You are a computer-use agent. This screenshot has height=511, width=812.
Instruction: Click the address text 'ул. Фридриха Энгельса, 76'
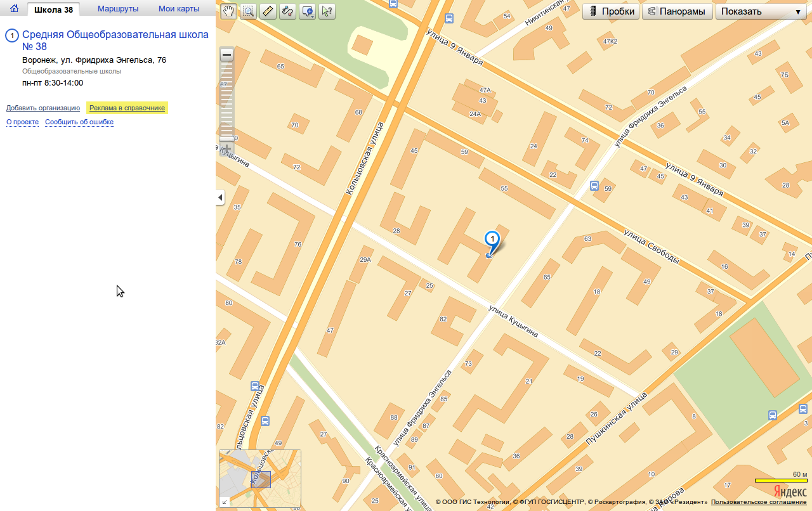coord(112,60)
